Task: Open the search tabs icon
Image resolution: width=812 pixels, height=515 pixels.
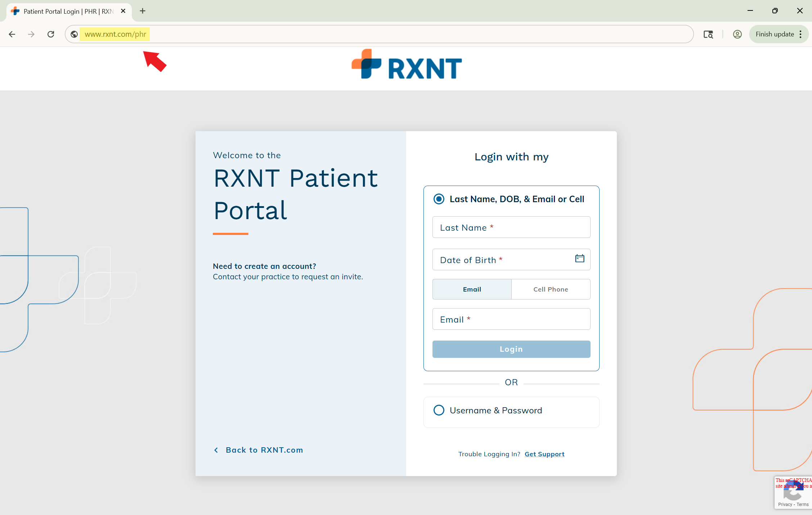Action: 708,34
